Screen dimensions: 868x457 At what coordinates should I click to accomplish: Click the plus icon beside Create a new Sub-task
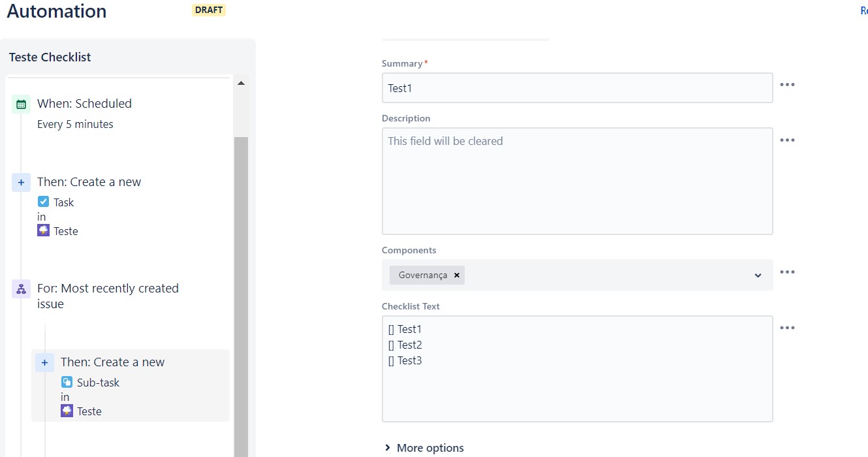coord(44,362)
